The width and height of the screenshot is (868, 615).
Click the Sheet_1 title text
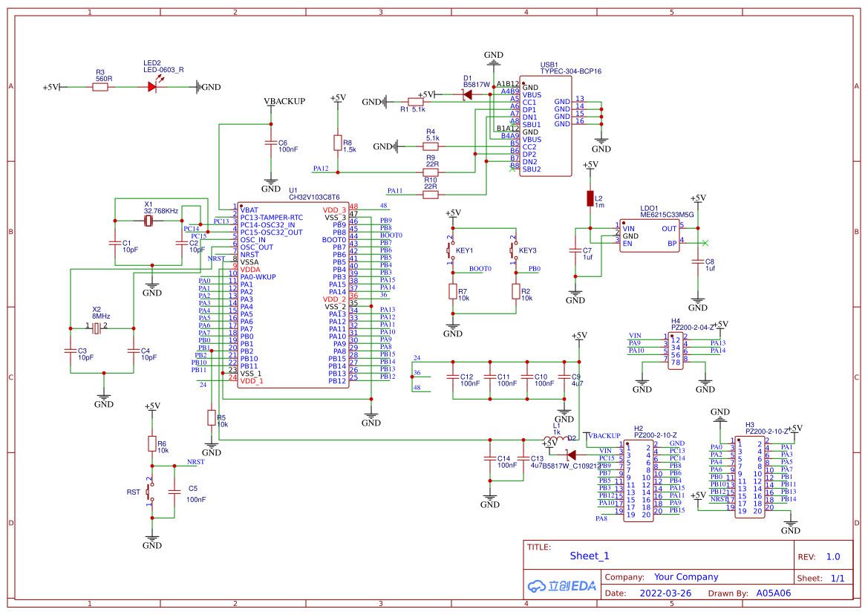590,556
